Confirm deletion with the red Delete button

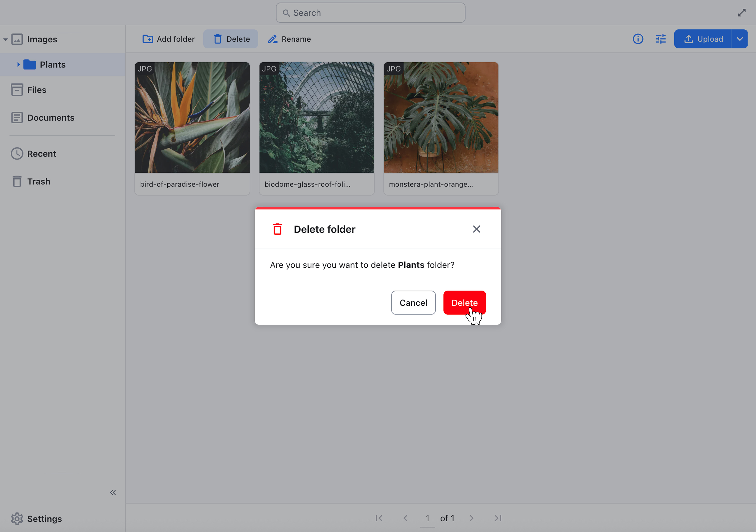pos(464,302)
